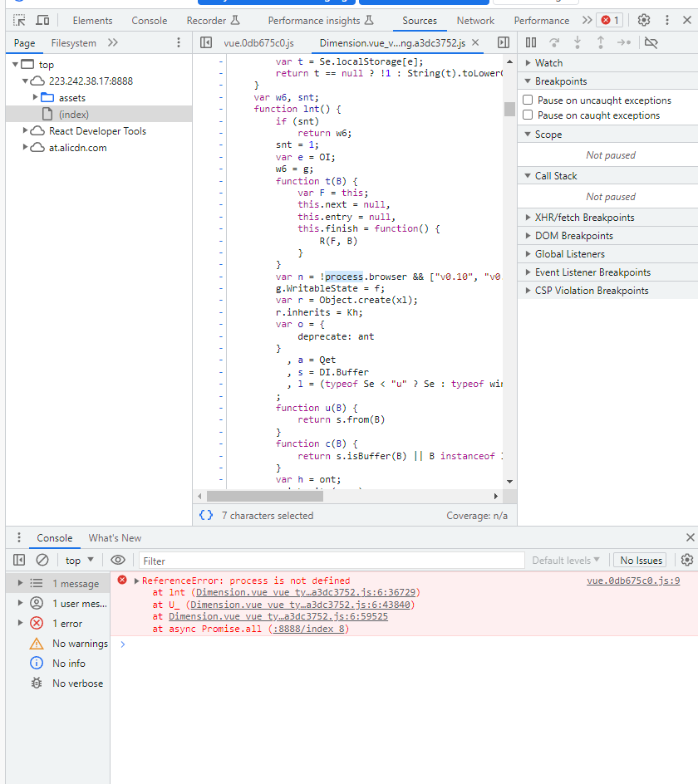Click the red error count badge
698x784 pixels.
[610, 20]
